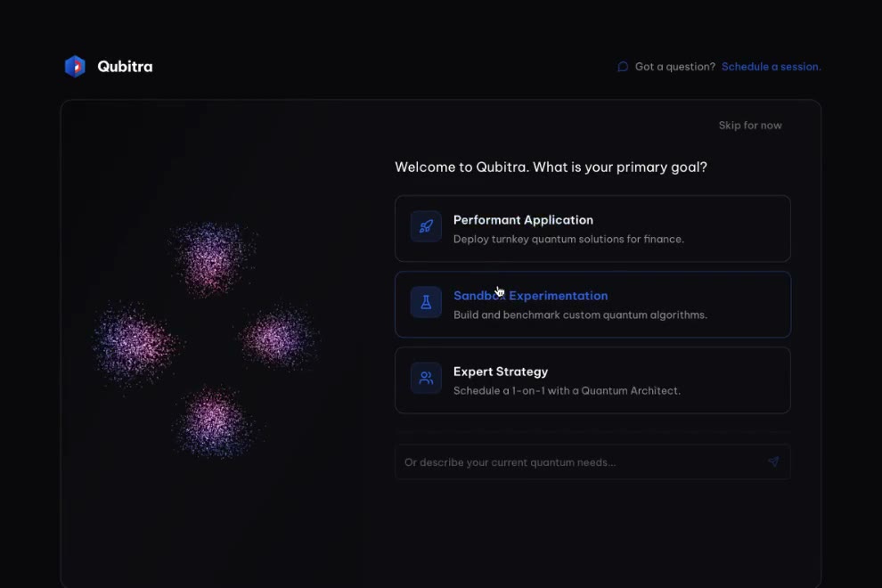Click Schedule a 1-on-1 with Quantum Architect text
Viewport: 882px width, 588px height.
567,390
